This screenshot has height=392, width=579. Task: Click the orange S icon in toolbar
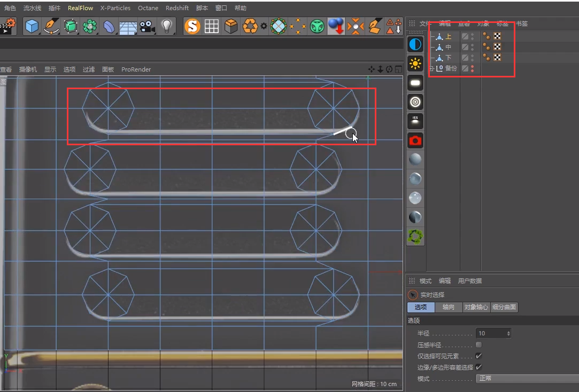point(192,26)
